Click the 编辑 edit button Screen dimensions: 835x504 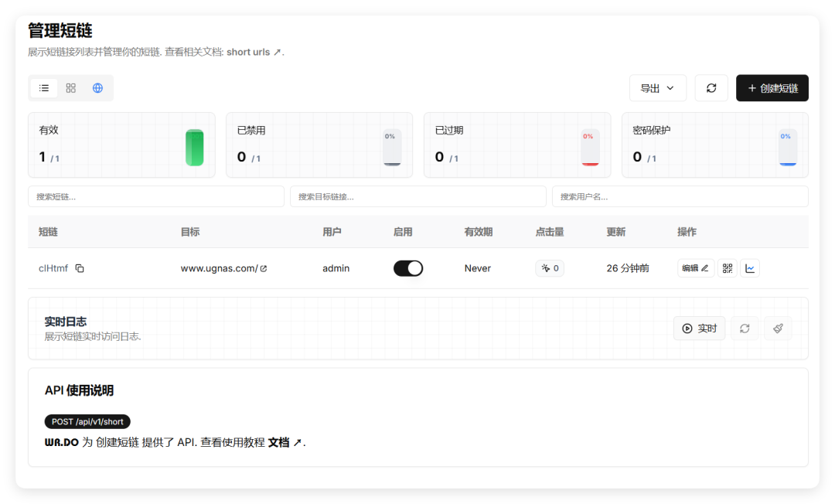696,268
